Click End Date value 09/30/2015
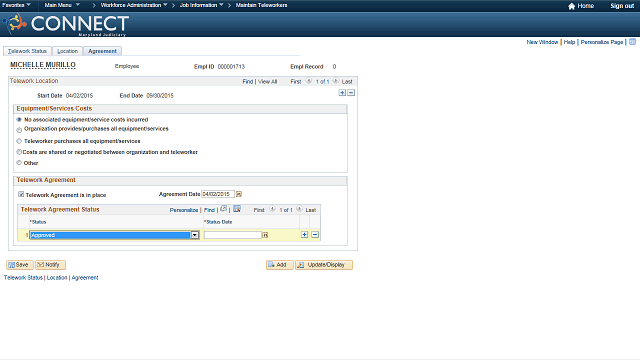The width and height of the screenshot is (640, 360). pyautogui.click(x=160, y=96)
